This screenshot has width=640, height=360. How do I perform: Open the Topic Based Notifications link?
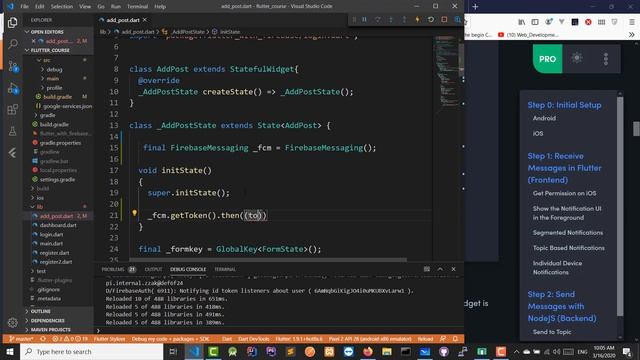pyautogui.click(x=569, y=248)
